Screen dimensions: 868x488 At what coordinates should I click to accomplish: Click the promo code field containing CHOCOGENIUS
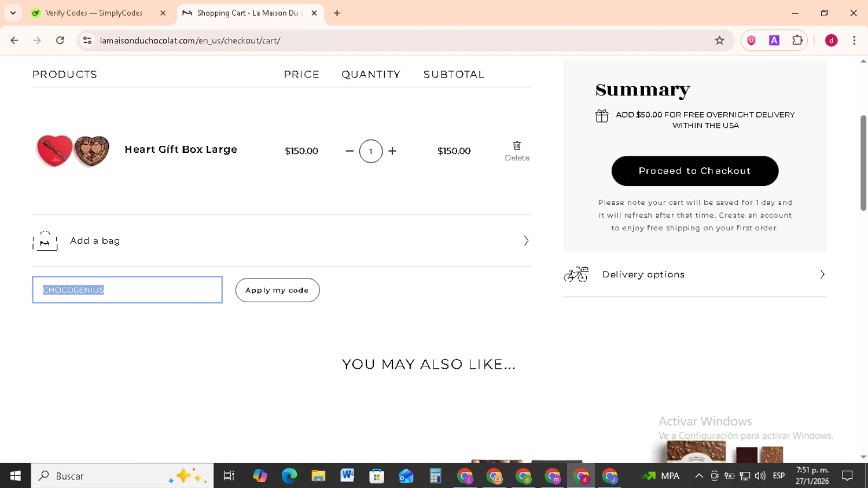(127, 290)
